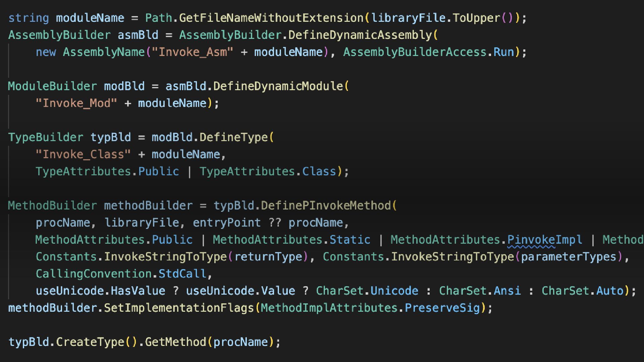Click the DefineDynamicModule method call
644x362 pixels.
point(278,86)
